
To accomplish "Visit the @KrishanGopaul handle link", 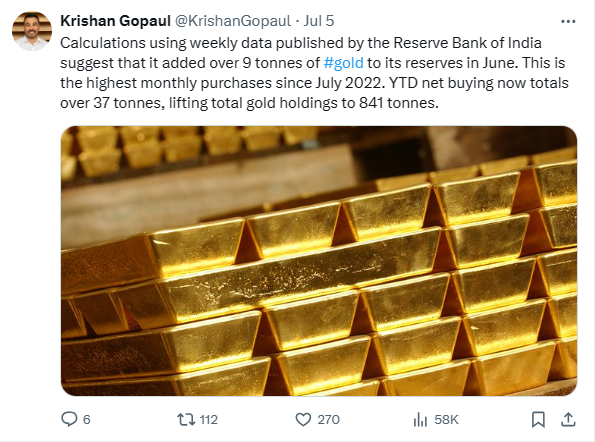I will (233, 21).
